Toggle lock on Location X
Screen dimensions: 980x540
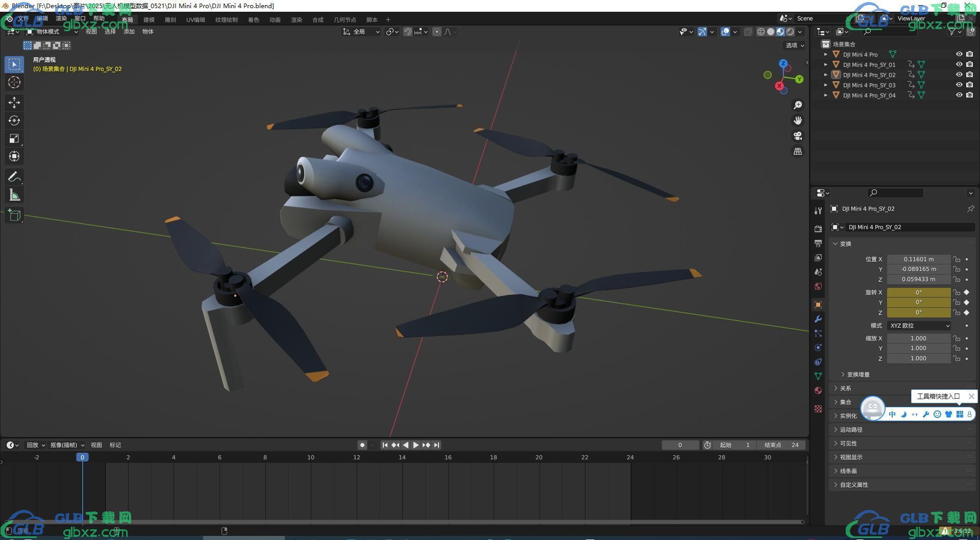[957, 259]
